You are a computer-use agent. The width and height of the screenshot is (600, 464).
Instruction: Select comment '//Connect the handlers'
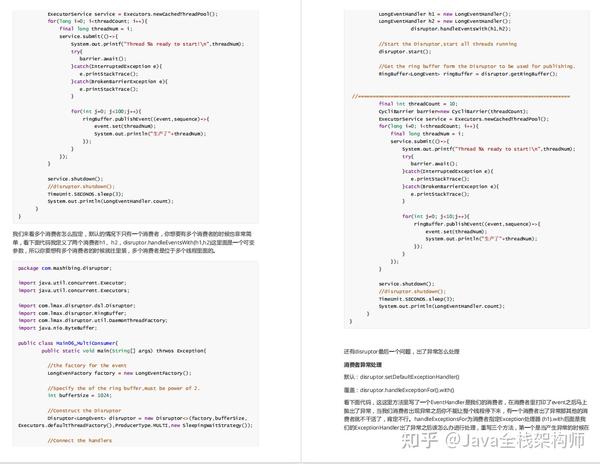(x=80, y=441)
